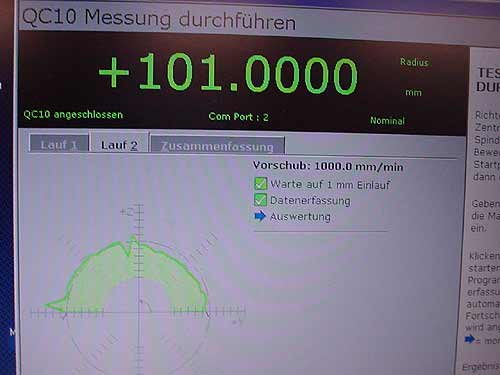Click the 'Com Port : 2' indicator
The height and width of the screenshot is (375, 500).
(x=238, y=117)
